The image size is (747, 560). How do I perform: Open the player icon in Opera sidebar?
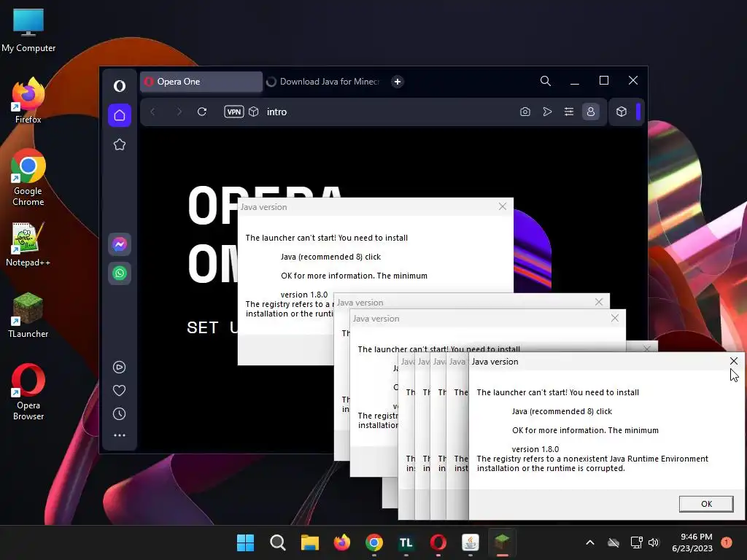coord(119,367)
